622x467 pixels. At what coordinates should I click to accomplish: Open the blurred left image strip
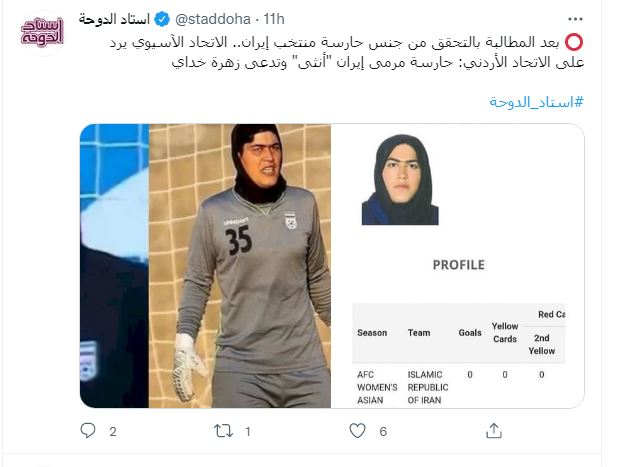point(114,266)
